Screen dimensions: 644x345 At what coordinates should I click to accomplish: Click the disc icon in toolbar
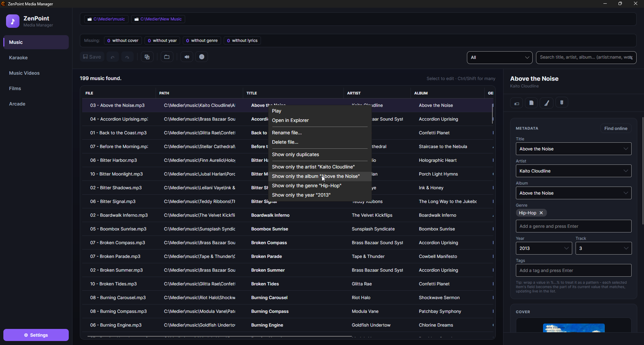tap(202, 57)
